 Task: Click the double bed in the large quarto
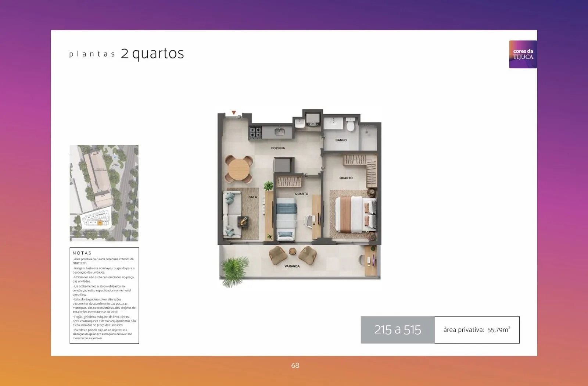[355, 214]
